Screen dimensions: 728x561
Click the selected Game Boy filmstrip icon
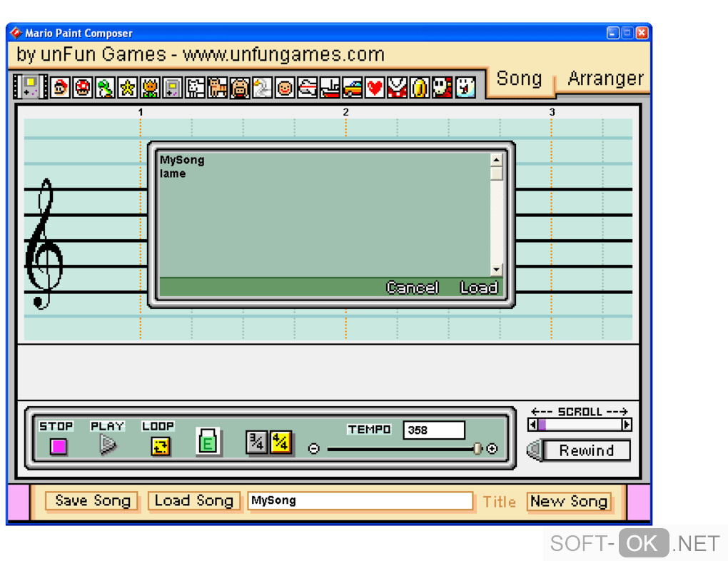coord(30,87)
